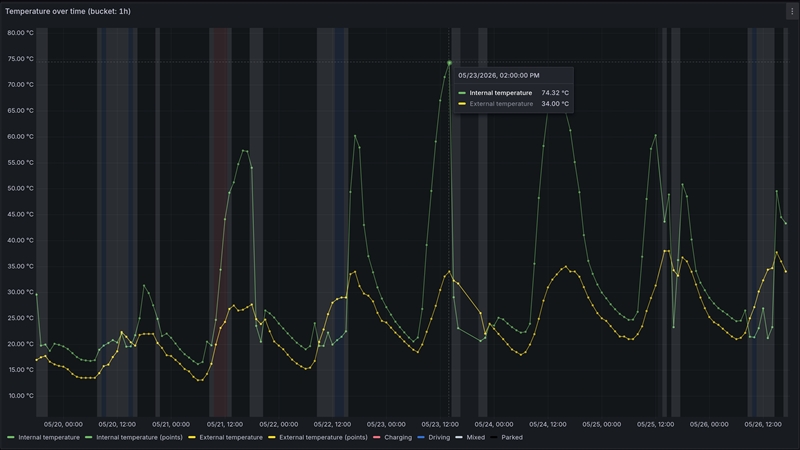
Task: Click the red Charging color swatch
Action: pyautogui.click(x=377, y=437)
